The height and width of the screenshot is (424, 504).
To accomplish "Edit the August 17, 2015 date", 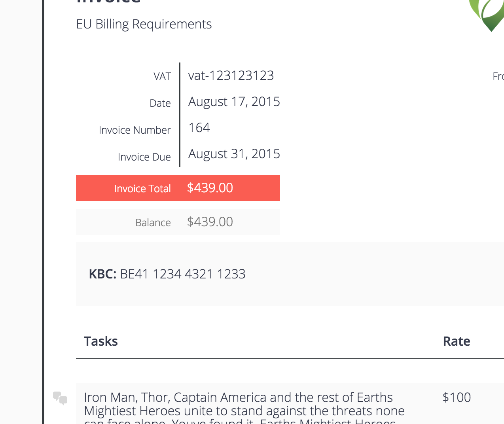I will tap(234, 102).
